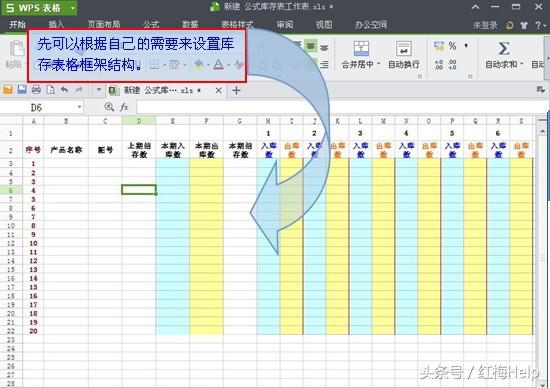The width and height of the screenshot is (550, 388).
Task: Click the skin shirt icon in title area
Action: click(x=524, y=25)
